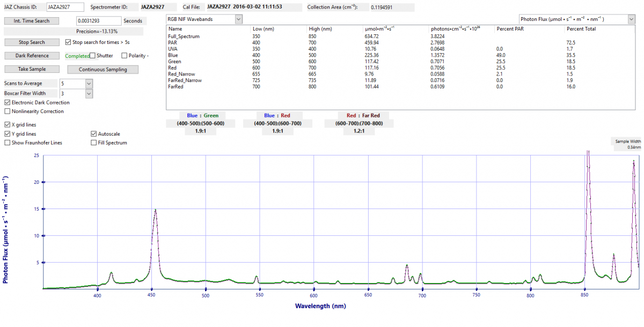Turn off Y grid lines
This screenshot has width=644, height=327.
[x=8, y=134]
